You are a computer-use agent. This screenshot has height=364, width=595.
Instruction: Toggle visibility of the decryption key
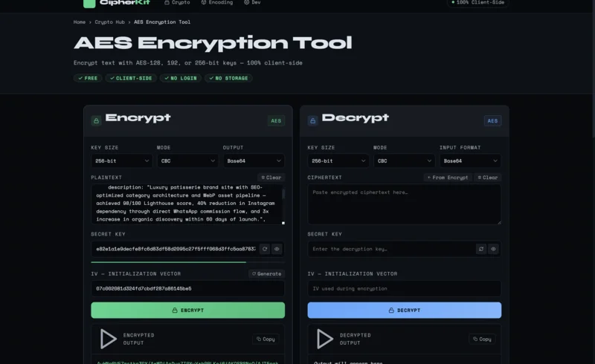[x=493, y=249]
